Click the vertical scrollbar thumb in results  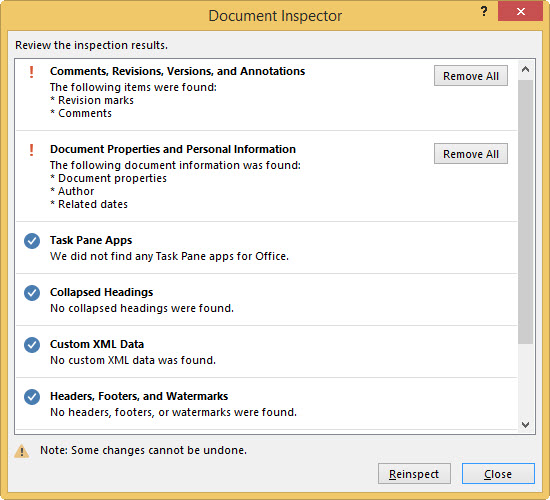click(x=525, y=212)
